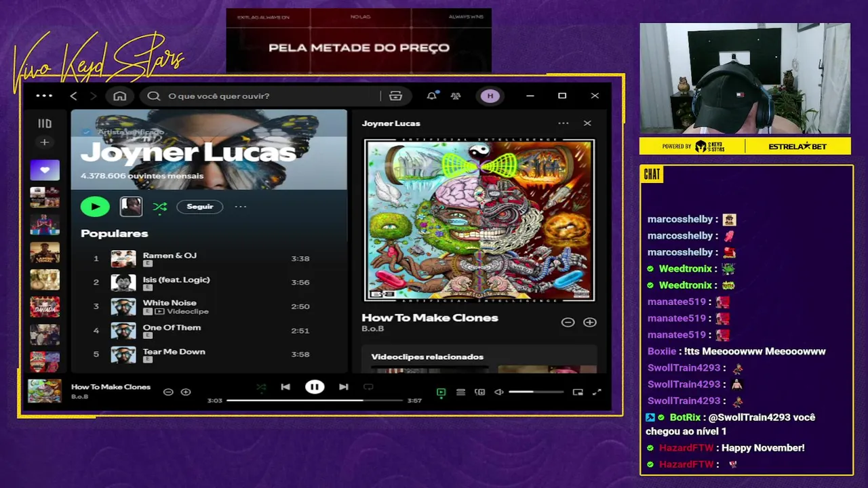Select the 'Tear Me Down' track
The width and height of the screenshot is (868, 488).
(x=174, y=352)
